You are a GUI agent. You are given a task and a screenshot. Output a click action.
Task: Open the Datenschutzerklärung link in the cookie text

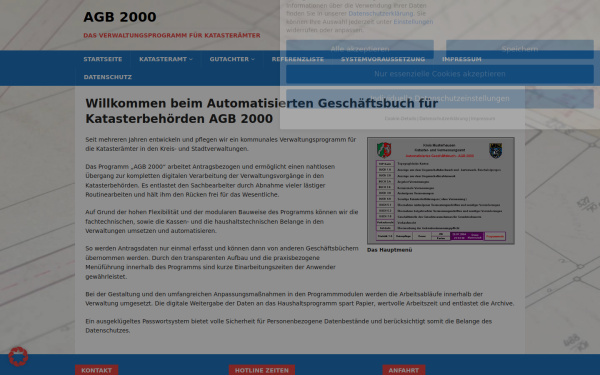381,13
